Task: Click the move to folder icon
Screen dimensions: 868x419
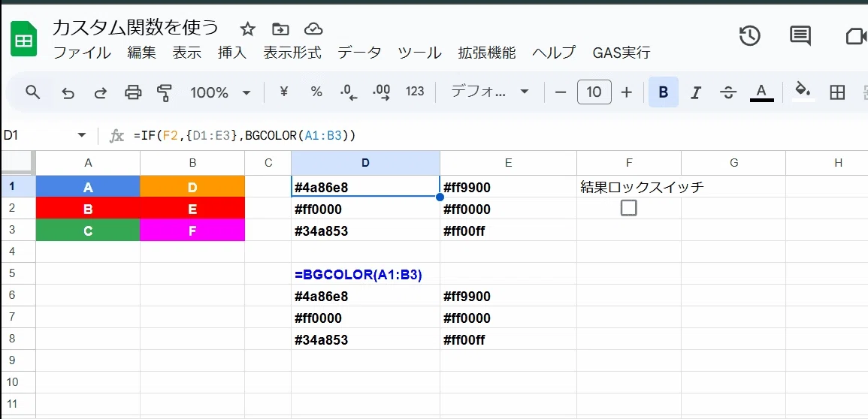Action: 280,29
